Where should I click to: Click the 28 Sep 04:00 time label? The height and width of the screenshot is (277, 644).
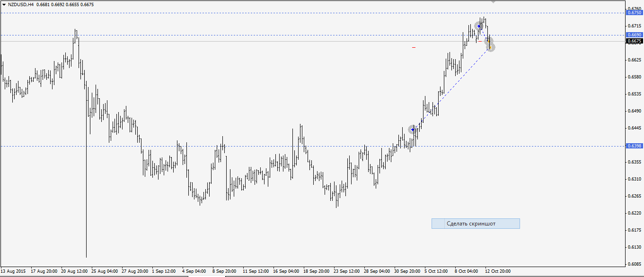tap(377, 271)
